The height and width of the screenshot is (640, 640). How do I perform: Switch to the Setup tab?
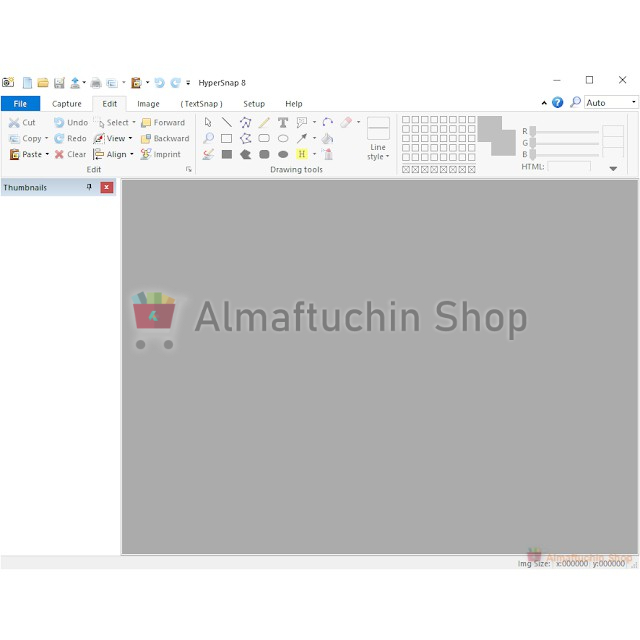254,104
